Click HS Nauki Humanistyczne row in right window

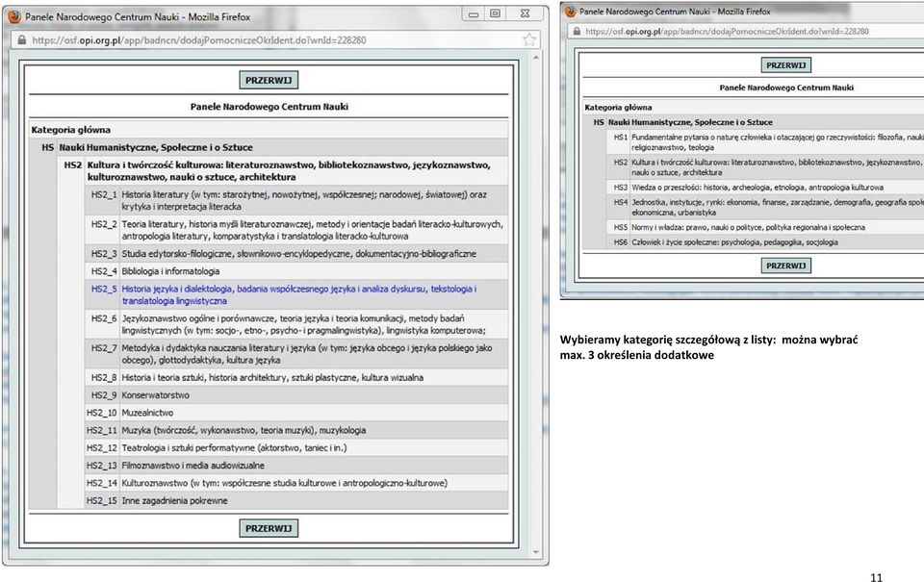pyautogui.click(x=753, y=122)
